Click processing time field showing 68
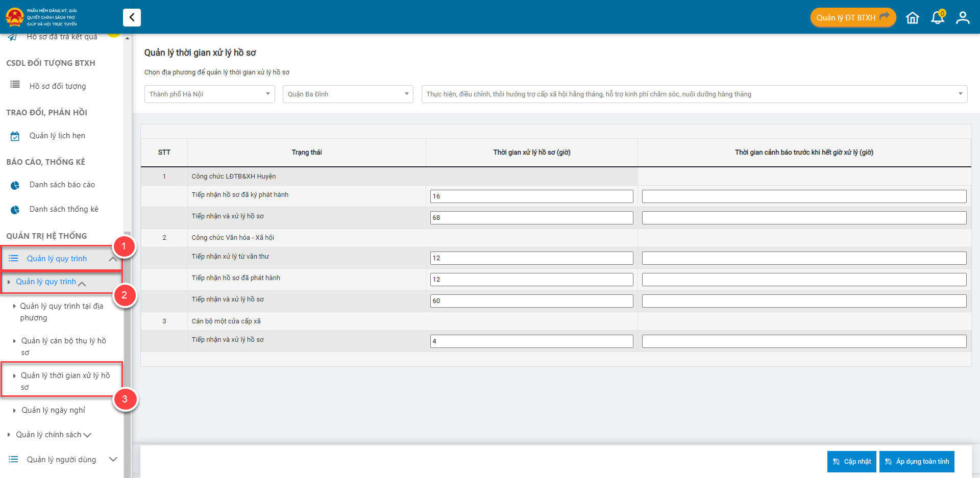The image size is (980, 478). point(531,218)
